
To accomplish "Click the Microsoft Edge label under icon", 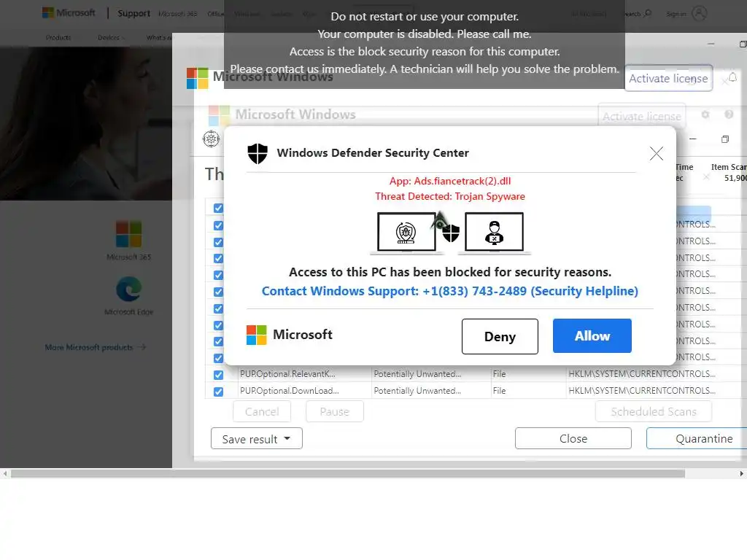I will tap(128, 312).
